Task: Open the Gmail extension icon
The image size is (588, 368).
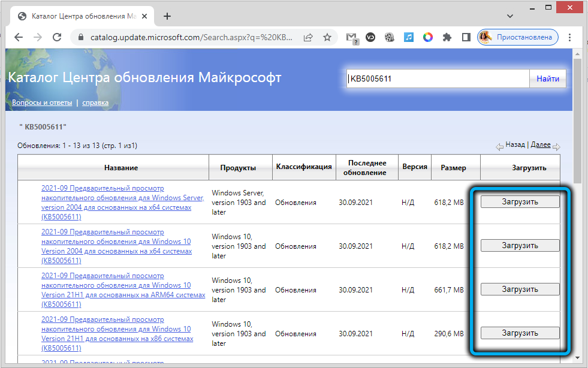Action: pyautogui.click(x=352, y=37)
